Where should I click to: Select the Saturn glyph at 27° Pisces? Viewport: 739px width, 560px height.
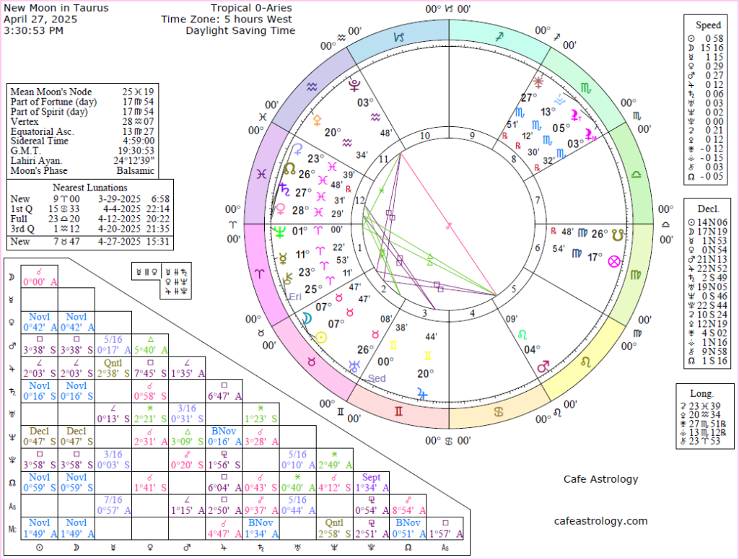click(x=284, y=191)
